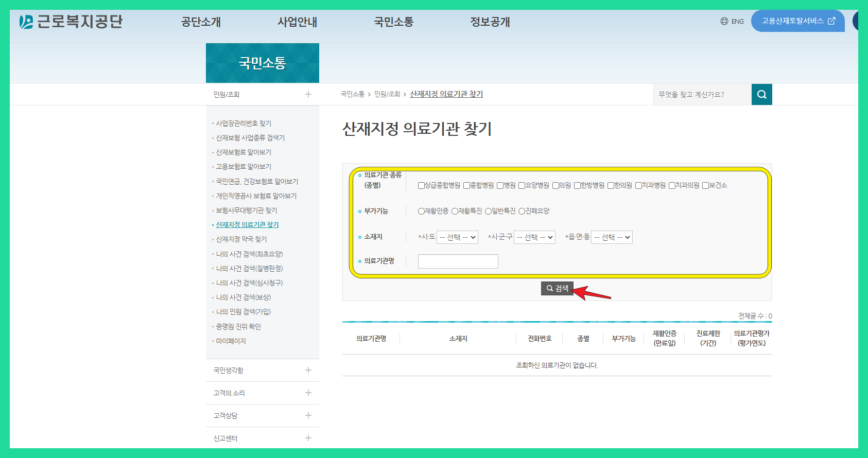The image size is (868, 458).
Task: Open 나의 민원 검색(가입)
Action: point(244,312)
